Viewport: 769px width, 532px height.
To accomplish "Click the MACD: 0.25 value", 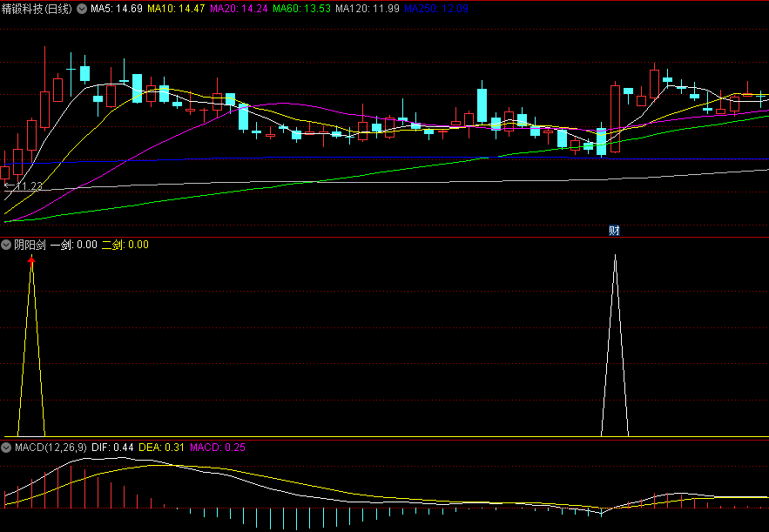I will point(218,448).
